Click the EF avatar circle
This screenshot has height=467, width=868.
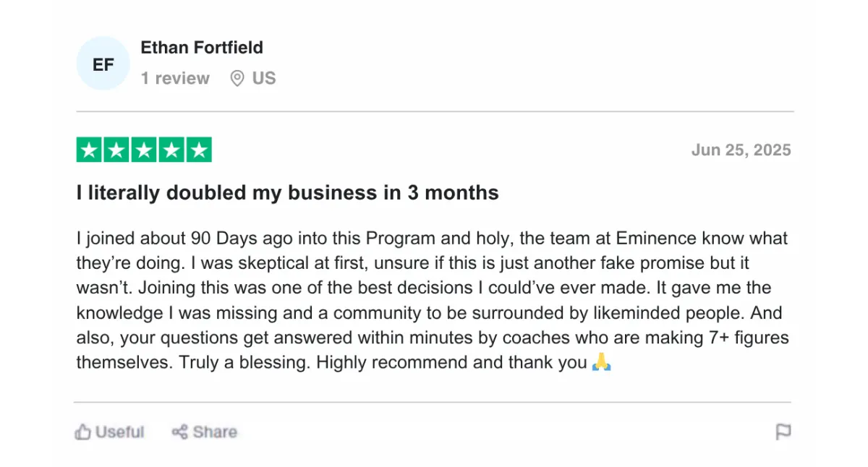click(x=103, y=64)
